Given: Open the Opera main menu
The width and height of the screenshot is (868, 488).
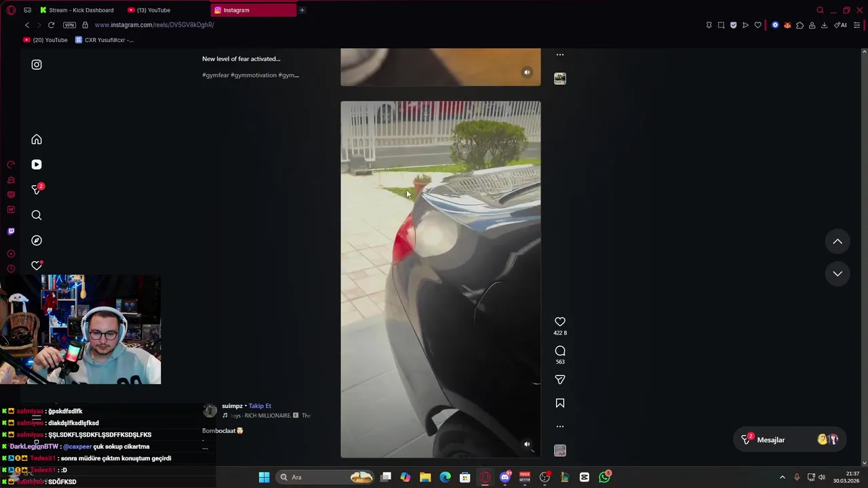Looking at the screenshot, I should pos(11,10).
